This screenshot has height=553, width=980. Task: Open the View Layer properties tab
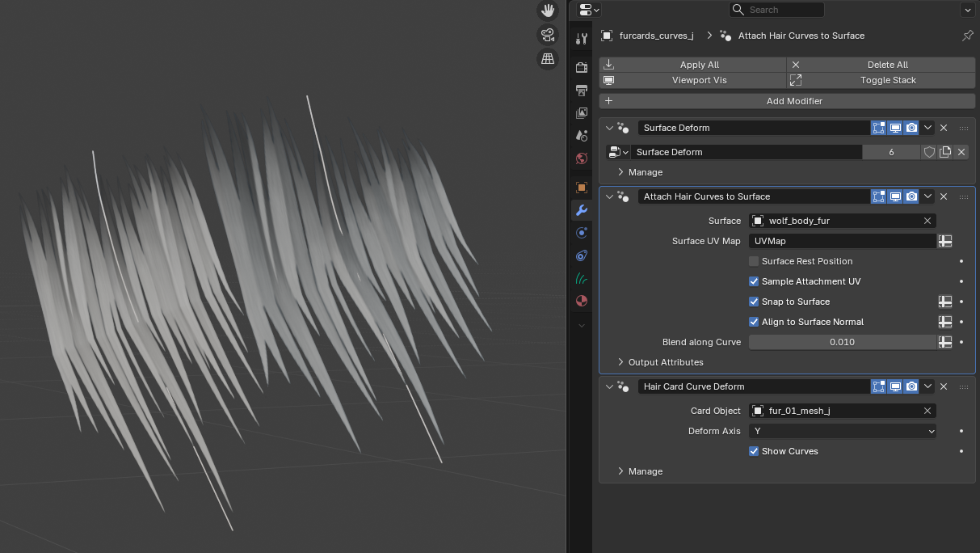pyautogui.click(x=581, y=113)
